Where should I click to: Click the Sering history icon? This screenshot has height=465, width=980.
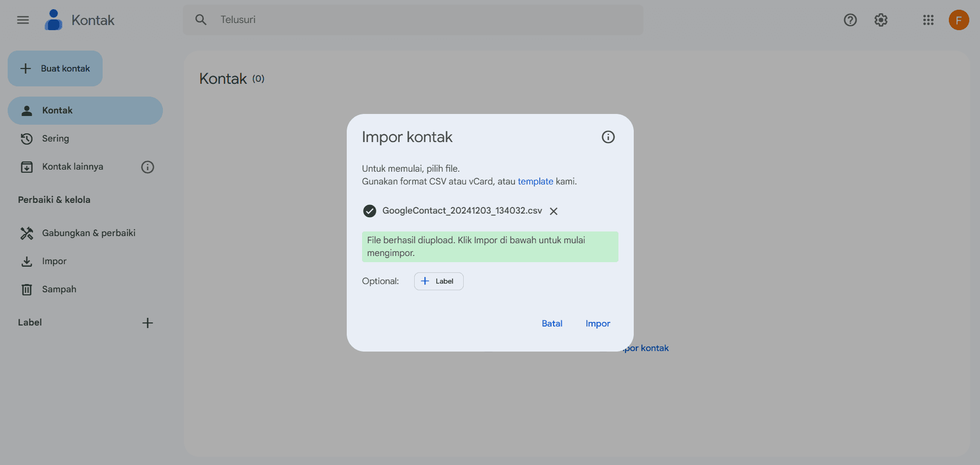[x=27, y=138]
